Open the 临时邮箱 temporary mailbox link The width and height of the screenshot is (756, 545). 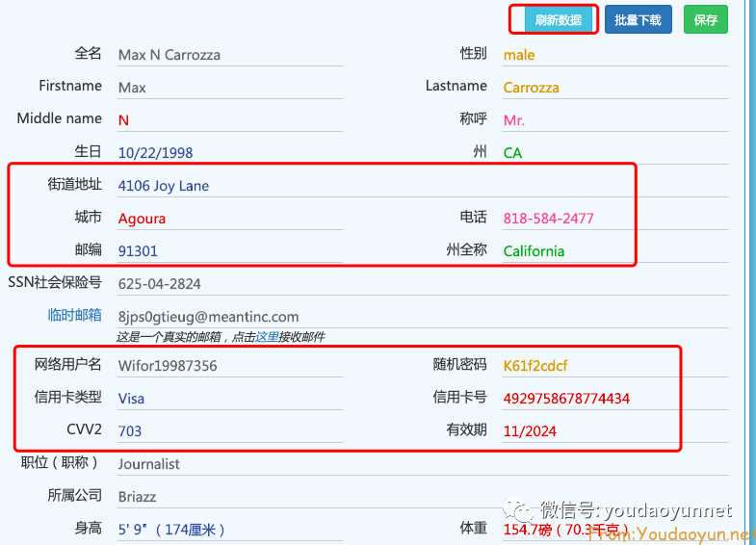click(x=75, y=315)
